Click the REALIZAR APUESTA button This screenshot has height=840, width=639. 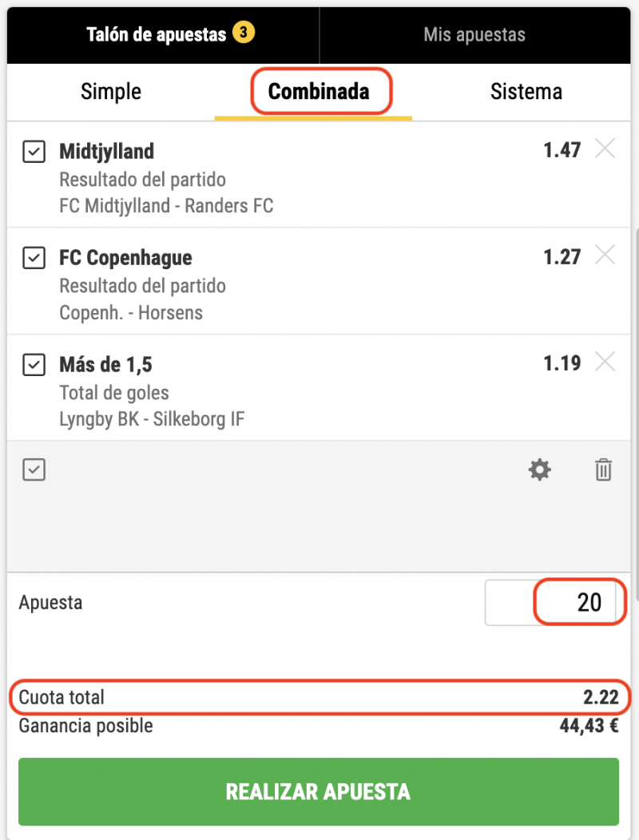319,792
